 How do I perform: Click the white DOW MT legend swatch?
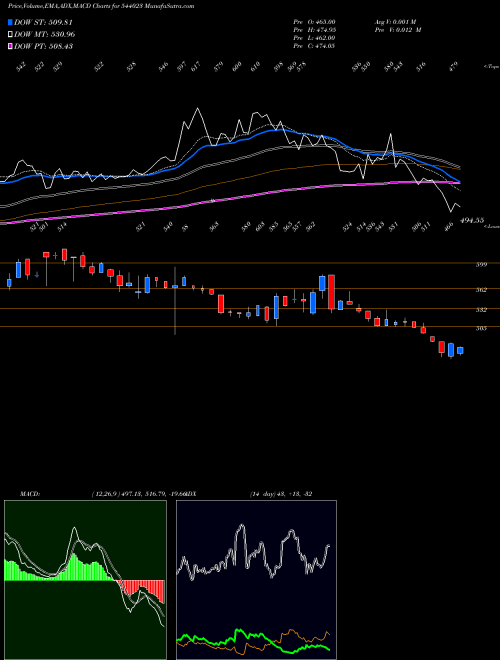tap(10, 34)
